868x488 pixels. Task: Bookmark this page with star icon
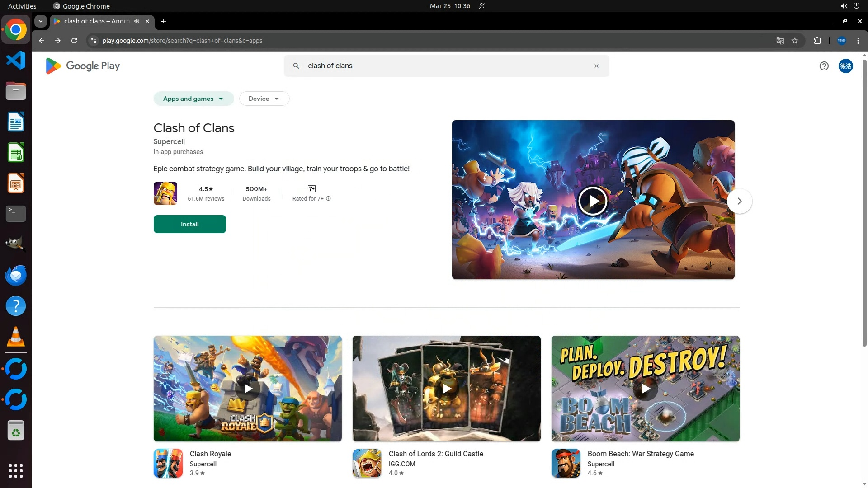[x=795, y=41]
